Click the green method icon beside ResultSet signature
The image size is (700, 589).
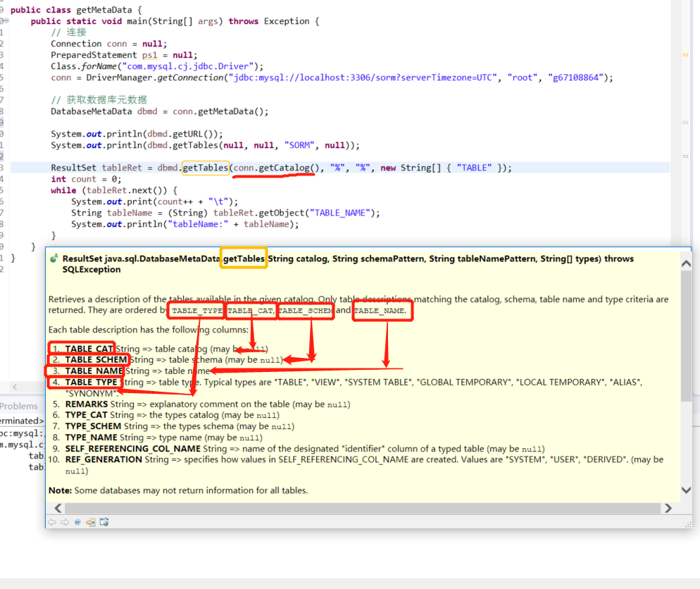[x=54, y=258]
